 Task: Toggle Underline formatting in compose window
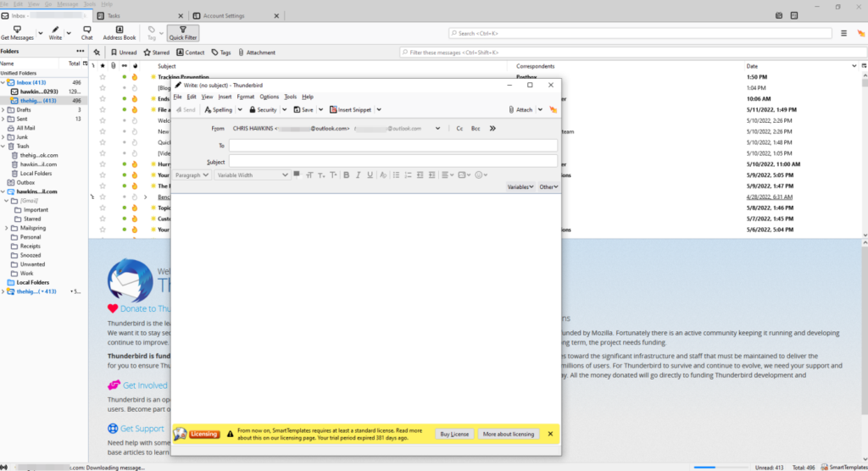tap(370, 175)
